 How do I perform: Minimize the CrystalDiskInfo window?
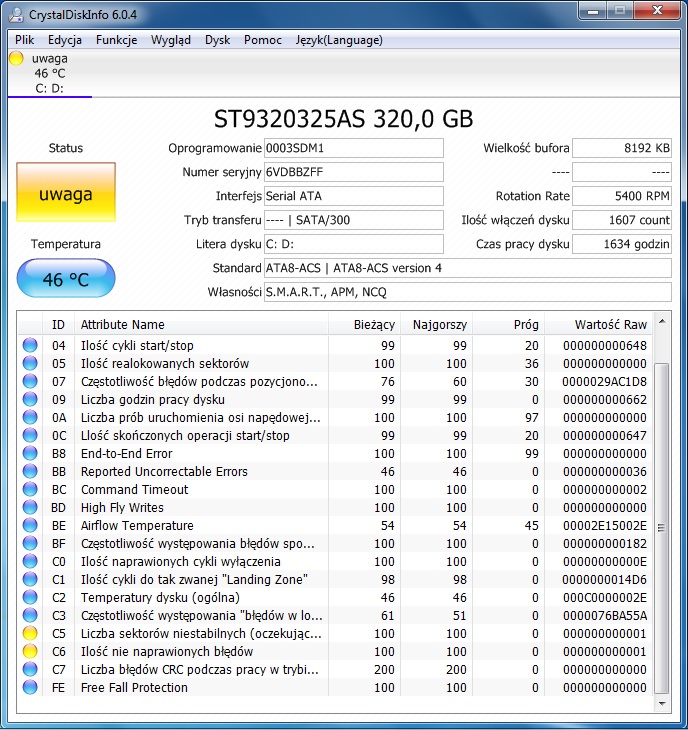pyautogui.click(x=593, y=11)
